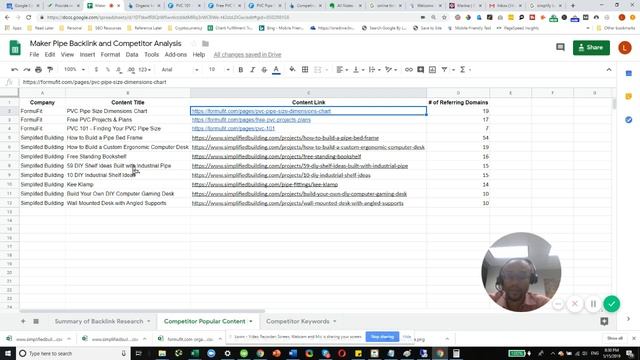Image resolution: width=640 pixels, height=360 pixels.
Task: Open the 123 number format dropdown
Action: tap(144, 70)
